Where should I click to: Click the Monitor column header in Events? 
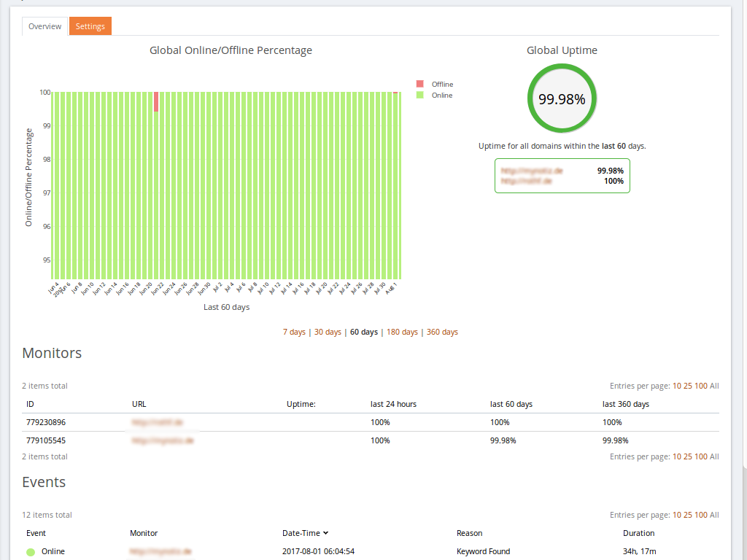tap(144, 533)
